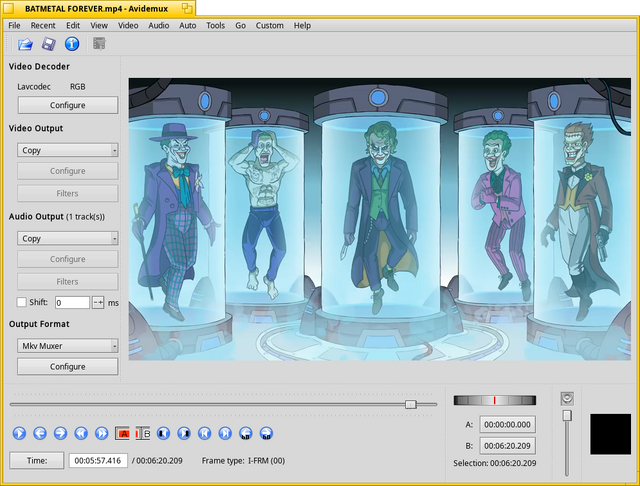The width and height of the screenshot is (640, 486).
Task: Open the Audio menu
Action: pyautogui.click(x=159, y=25)
